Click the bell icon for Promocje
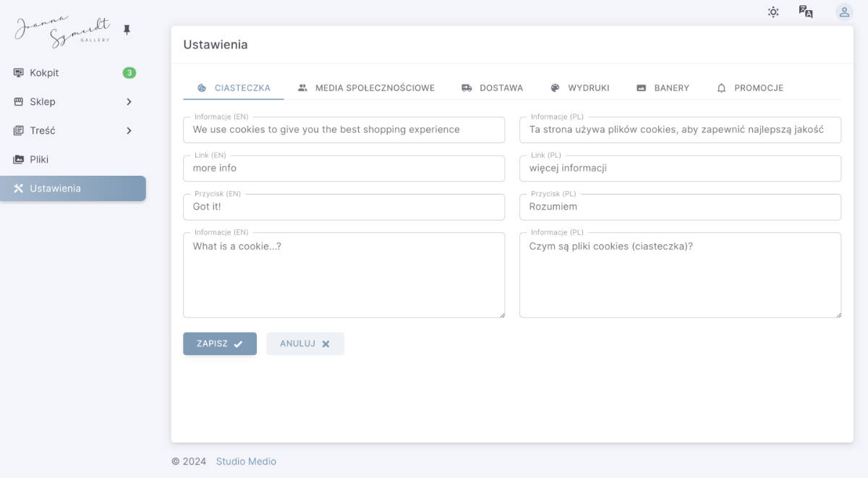868x478 pixels. (722, 88)
